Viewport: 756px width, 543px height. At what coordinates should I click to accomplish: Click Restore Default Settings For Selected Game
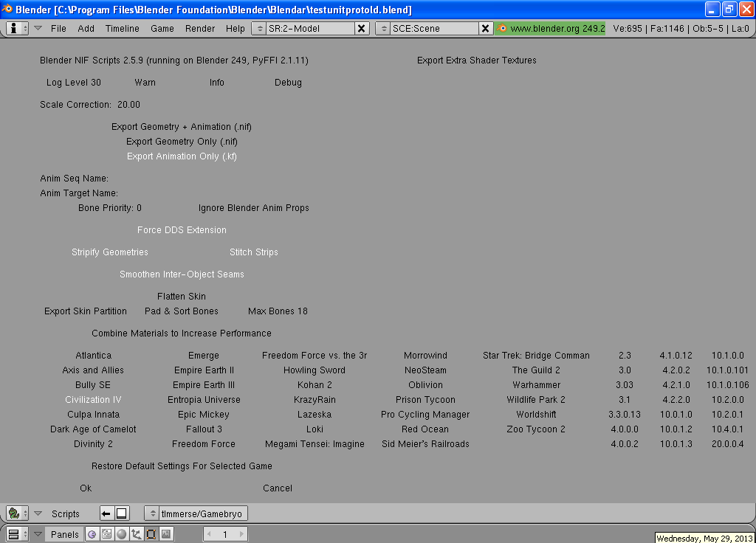[x=182, y=466]
